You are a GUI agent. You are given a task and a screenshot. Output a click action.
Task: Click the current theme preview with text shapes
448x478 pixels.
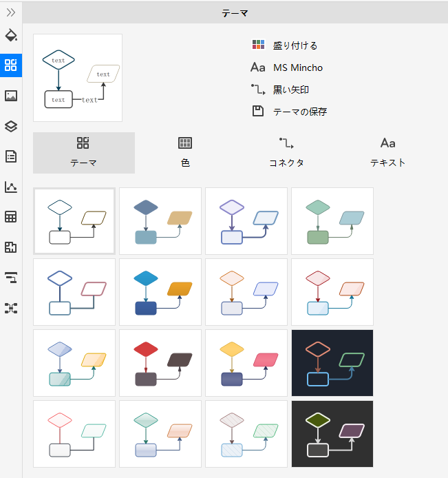[x=78, y=78]
